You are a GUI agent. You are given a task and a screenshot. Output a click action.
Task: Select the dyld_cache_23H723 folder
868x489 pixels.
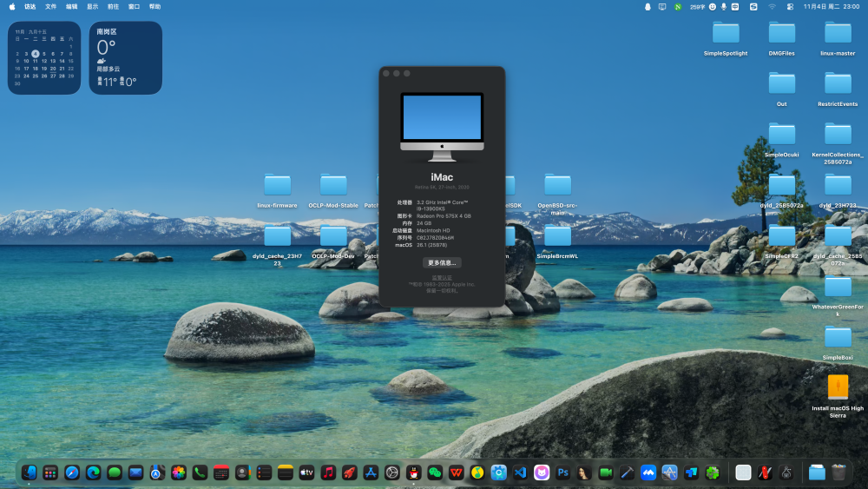pos(278,245)
